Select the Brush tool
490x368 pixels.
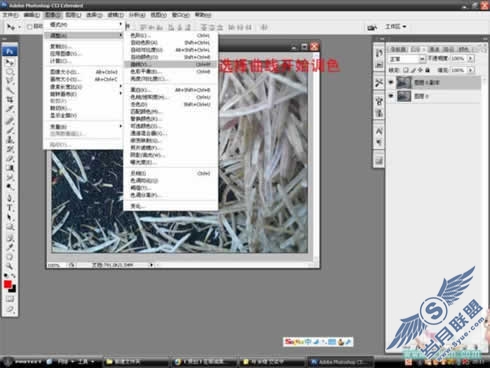pyautogui.click(x=10, y=130)
